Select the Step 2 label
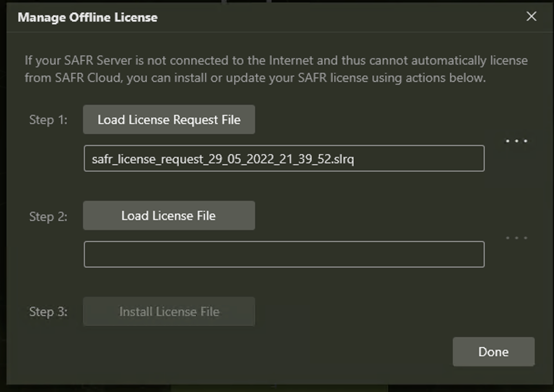The height and width of the screenshot is (392, 554). click(x=48, y=216)
